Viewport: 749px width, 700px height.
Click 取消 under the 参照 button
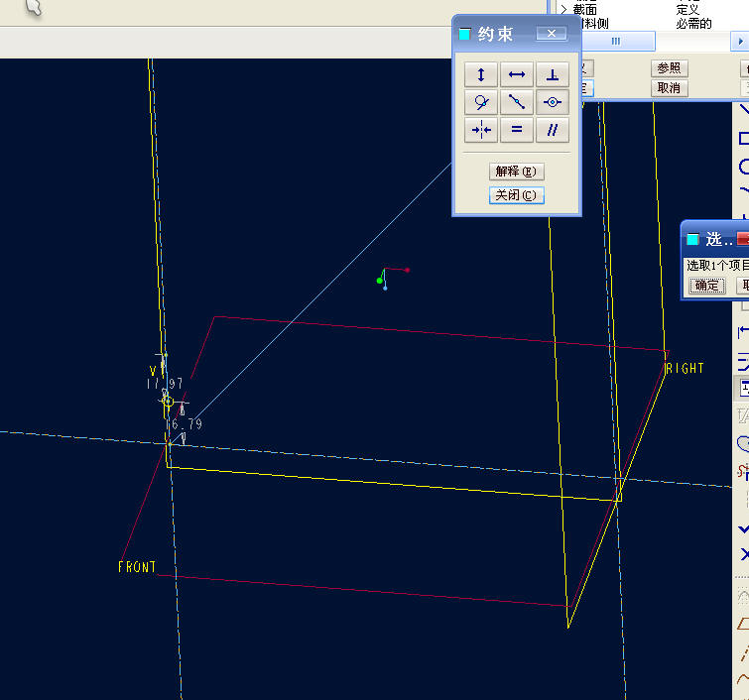[670, 88]
